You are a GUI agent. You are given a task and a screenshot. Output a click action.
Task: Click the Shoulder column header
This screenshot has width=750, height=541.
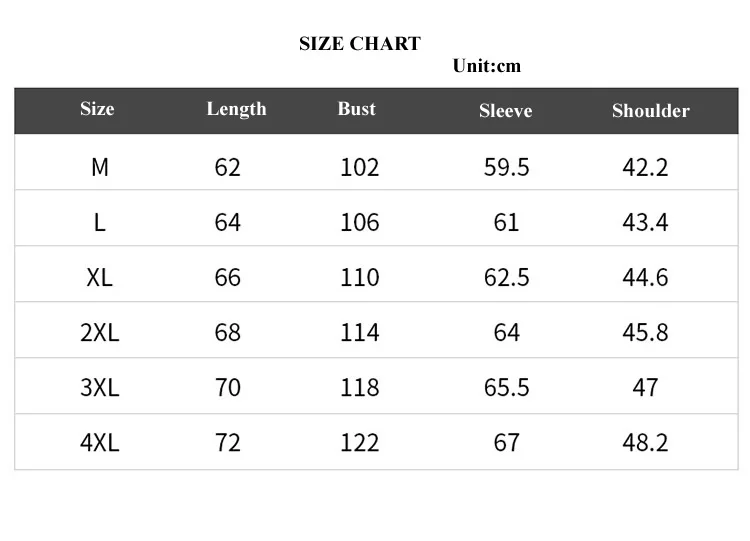[x=650, y=111]
